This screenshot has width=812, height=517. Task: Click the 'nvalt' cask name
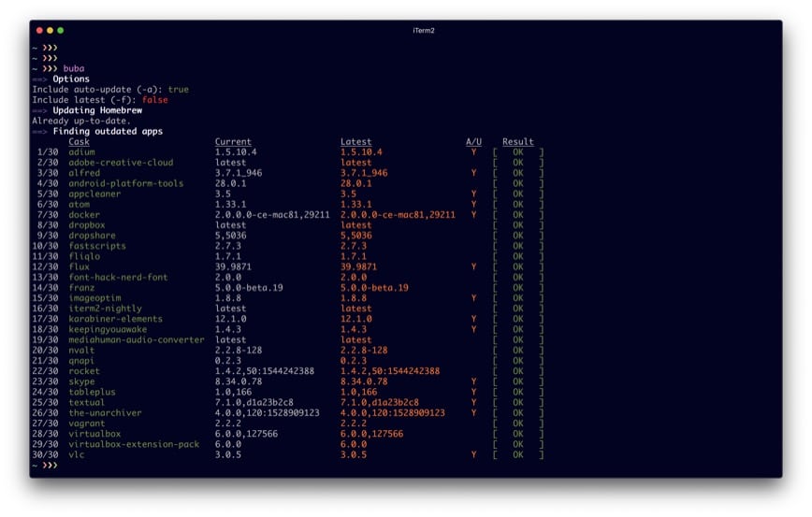pos(81,351)
